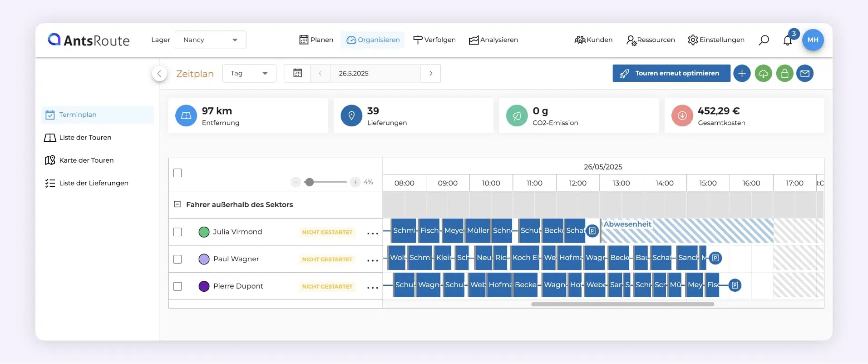Click Touren erneut optimieren button

point(671,73)
